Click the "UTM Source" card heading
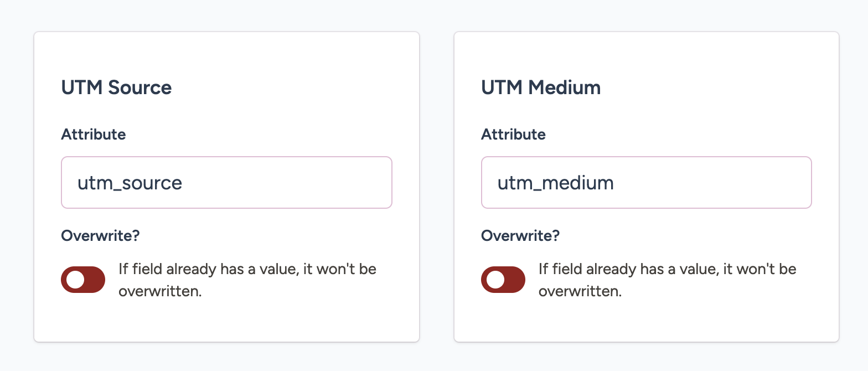The width and height of the screenshot is (868, 371). tap(116, 87)
